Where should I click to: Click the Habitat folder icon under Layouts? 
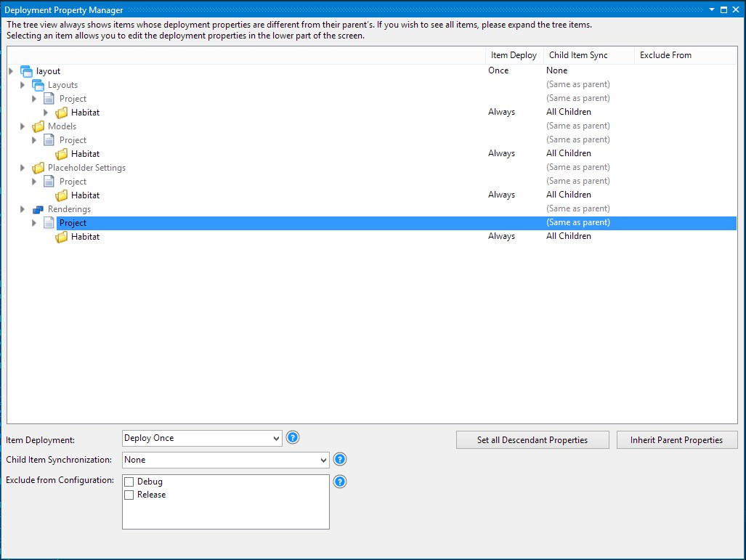(x=62, y=112)
